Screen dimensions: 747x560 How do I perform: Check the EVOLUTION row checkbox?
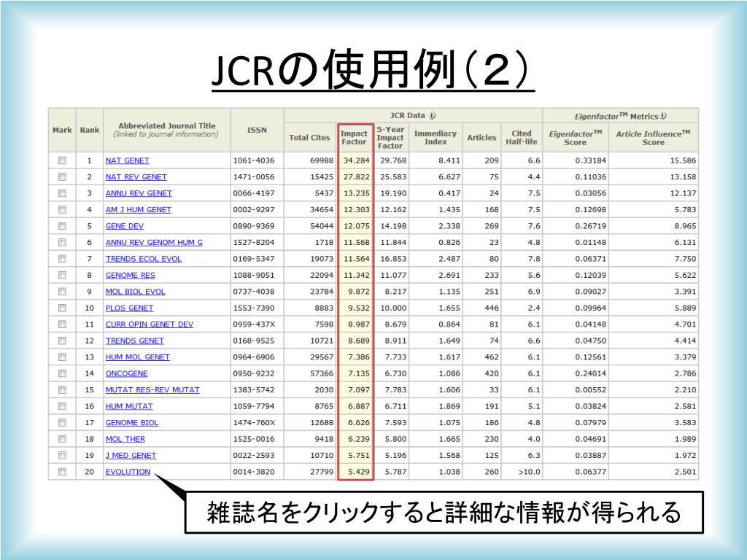click(x=62, y=472)
